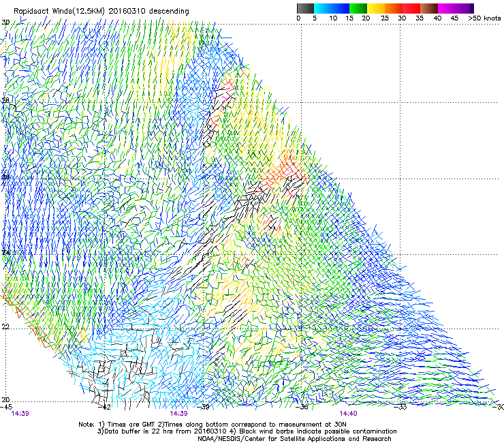Image resolution: width=504 pixels, height=443 pixels.
Task: Click the longitude -42 axis label
Action: tap(104, 407)
